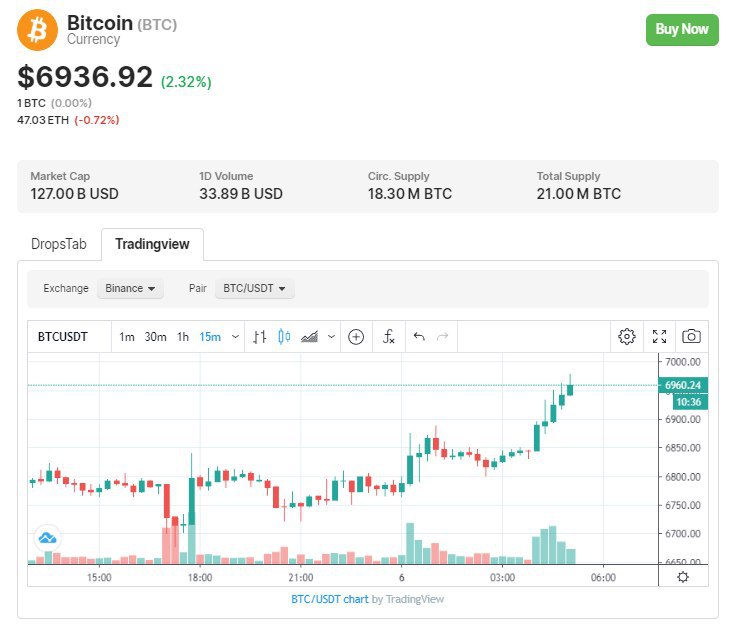Viewport: 734px width, 634px height.
Task: Expand the chart style chevron menu
Action: click(331, 337)
